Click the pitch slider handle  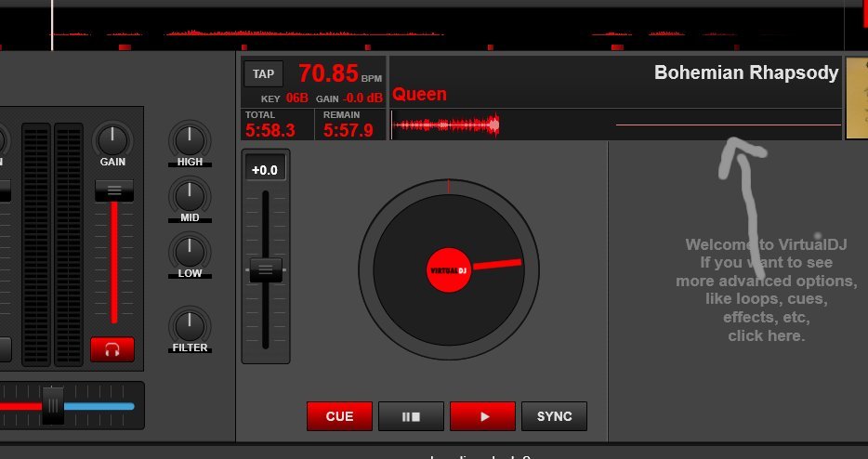[x=266, y=269]
